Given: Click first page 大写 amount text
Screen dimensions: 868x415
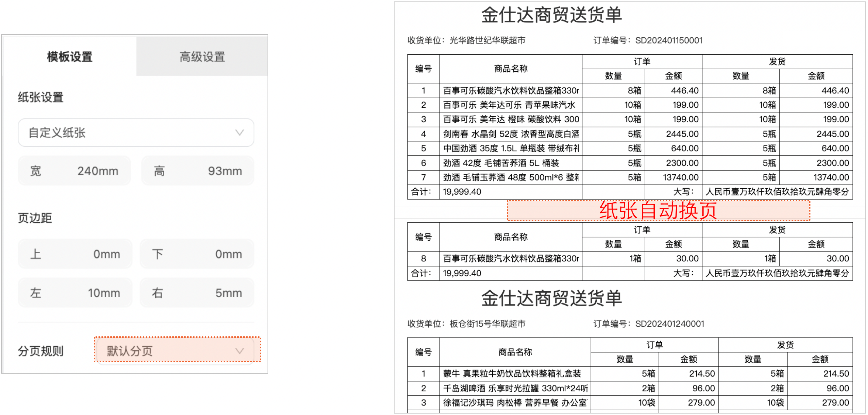Looking at the screenshot, I should pos(777,192).
